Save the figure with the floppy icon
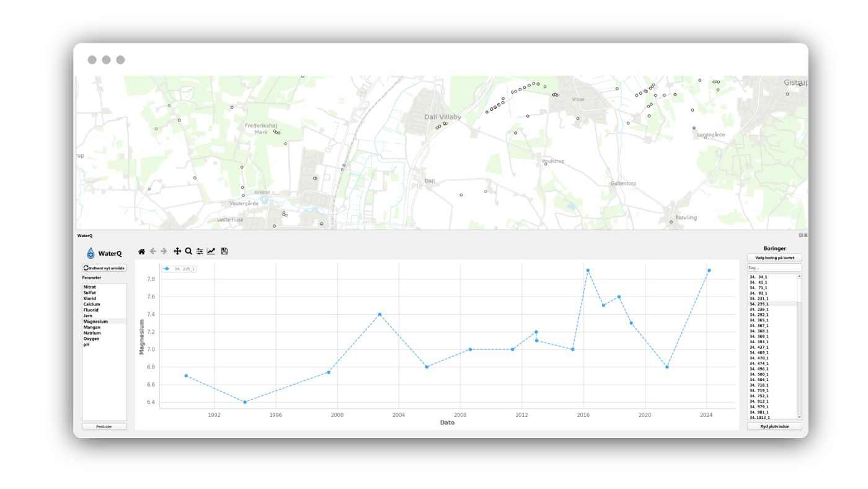This screenshot has width=868, height=489. pyautogui.click(x=224, y=251)
